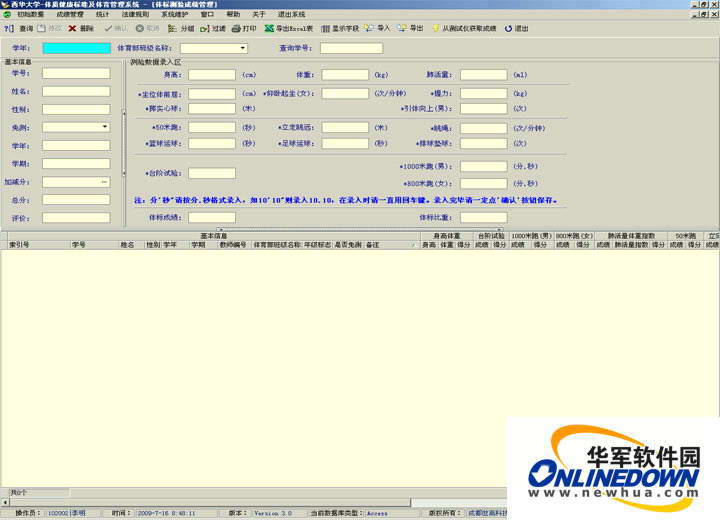Click the 退出系统 menu item
The image size is (720, 520).
(292, 14)
